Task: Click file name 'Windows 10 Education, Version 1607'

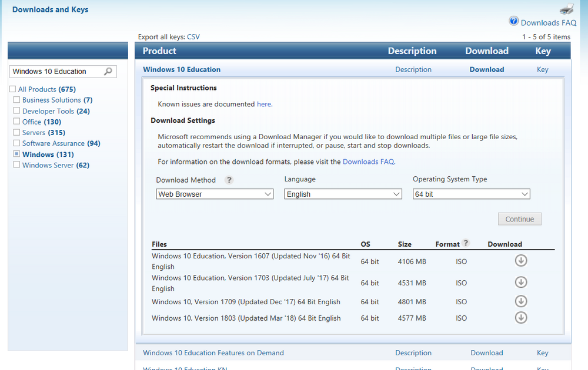Action: pyautogui.click(x=251, y=261)
